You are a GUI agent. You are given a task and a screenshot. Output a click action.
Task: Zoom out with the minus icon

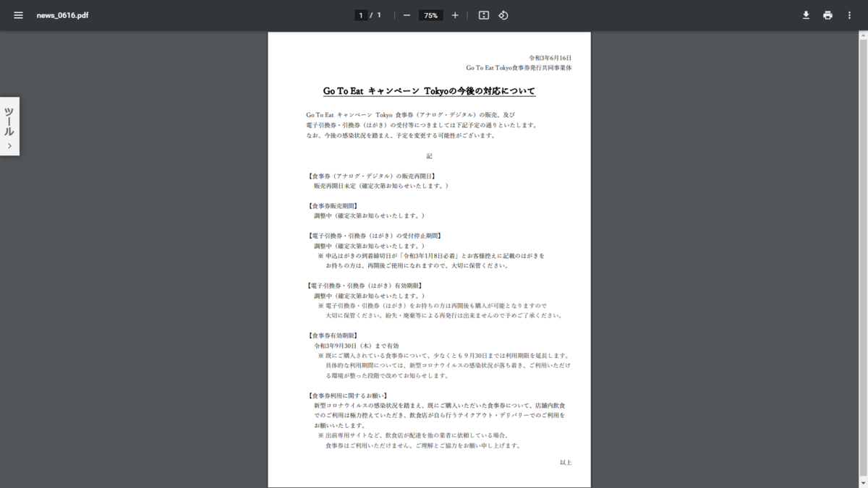tap(407, 15)
